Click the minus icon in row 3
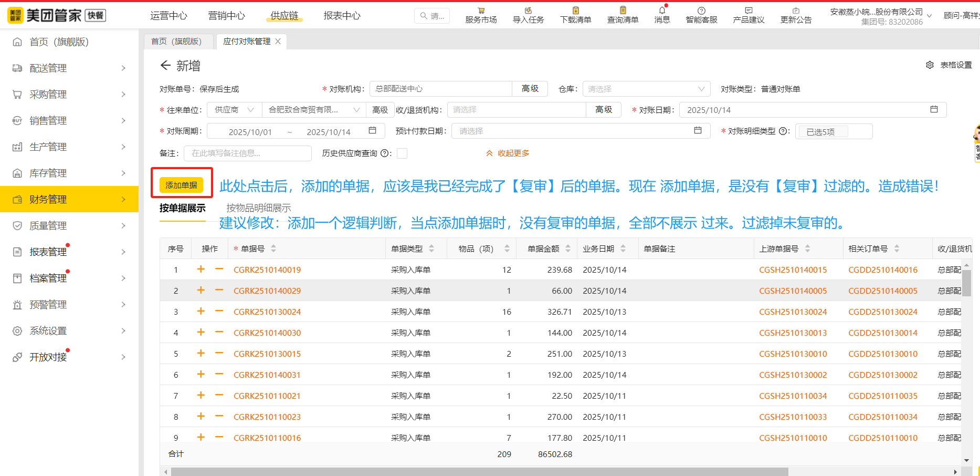Viewport: 980px width, 476px height. pyautogui.click(x=219, y=312)
